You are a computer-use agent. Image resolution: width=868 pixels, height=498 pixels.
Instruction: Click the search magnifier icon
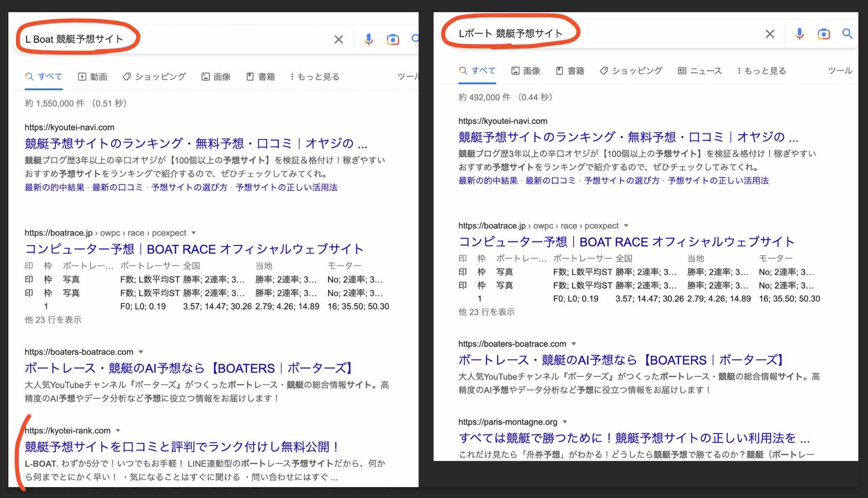pyautogui.click(x=847, y=34)
